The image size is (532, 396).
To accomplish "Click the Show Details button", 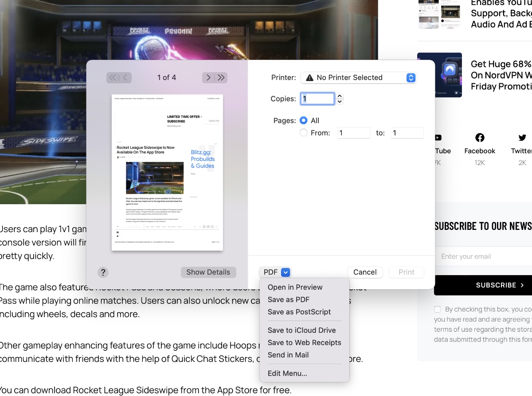I will click(208, 272).
